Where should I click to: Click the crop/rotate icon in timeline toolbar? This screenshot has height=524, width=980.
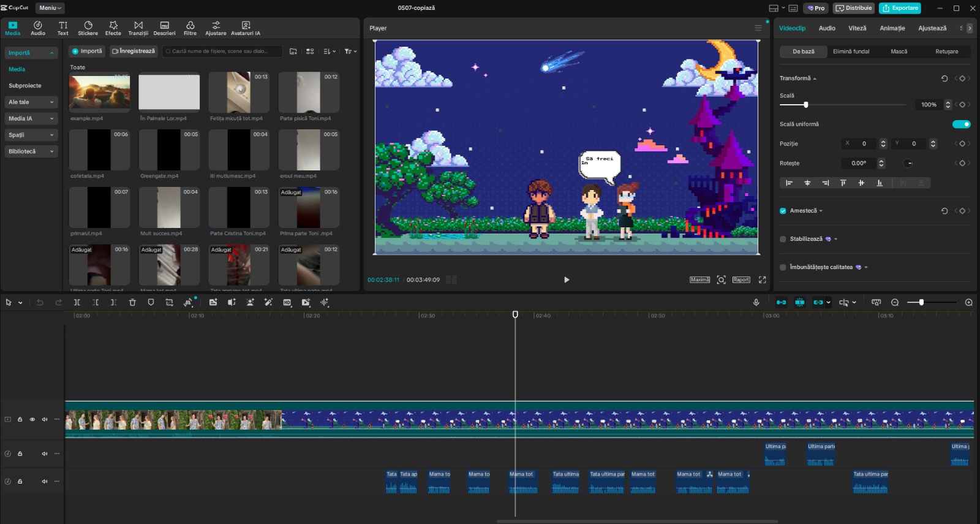pyautogui.click(x=170, y=302)
